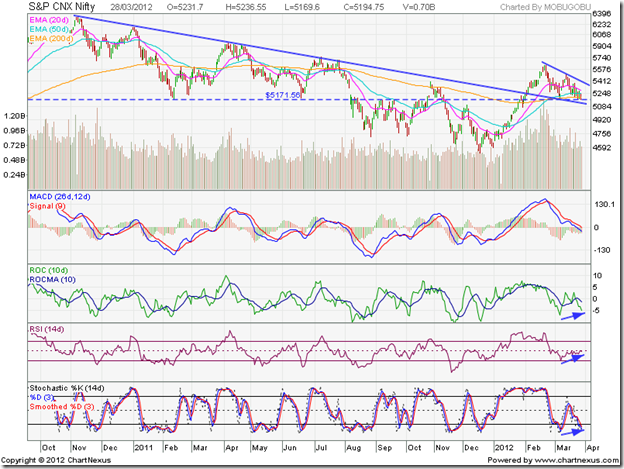
Task: Click the blue arrow in Stochastic panel
Action: pos(571,432)
